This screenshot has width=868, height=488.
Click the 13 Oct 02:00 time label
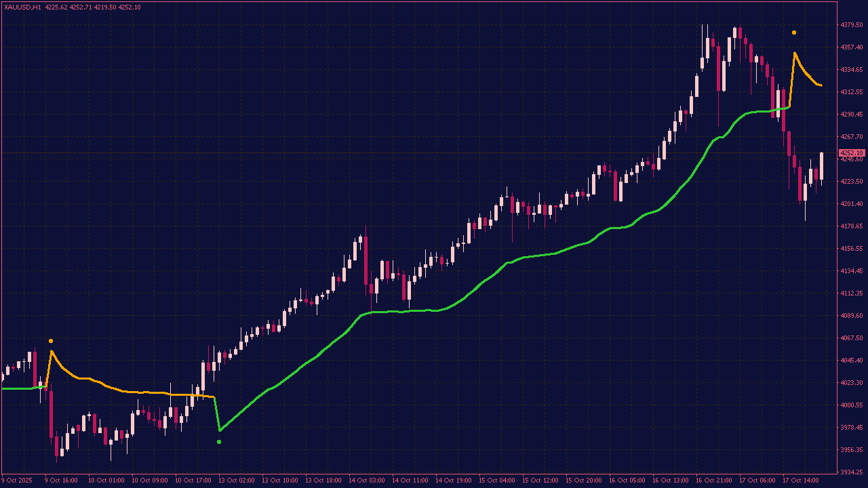(x=234, y=481)
